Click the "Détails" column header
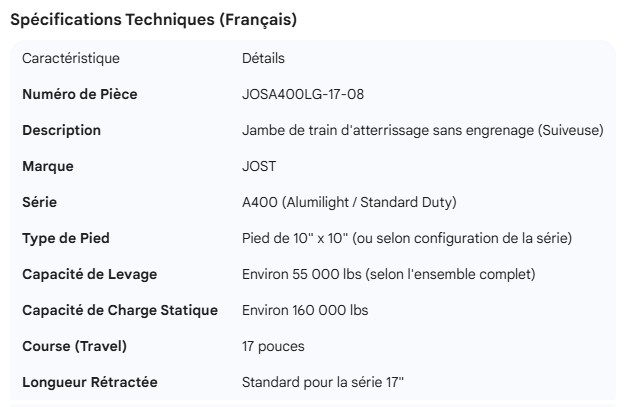The width and height of the screenshot is (627, 407). (x=263, y=59)
